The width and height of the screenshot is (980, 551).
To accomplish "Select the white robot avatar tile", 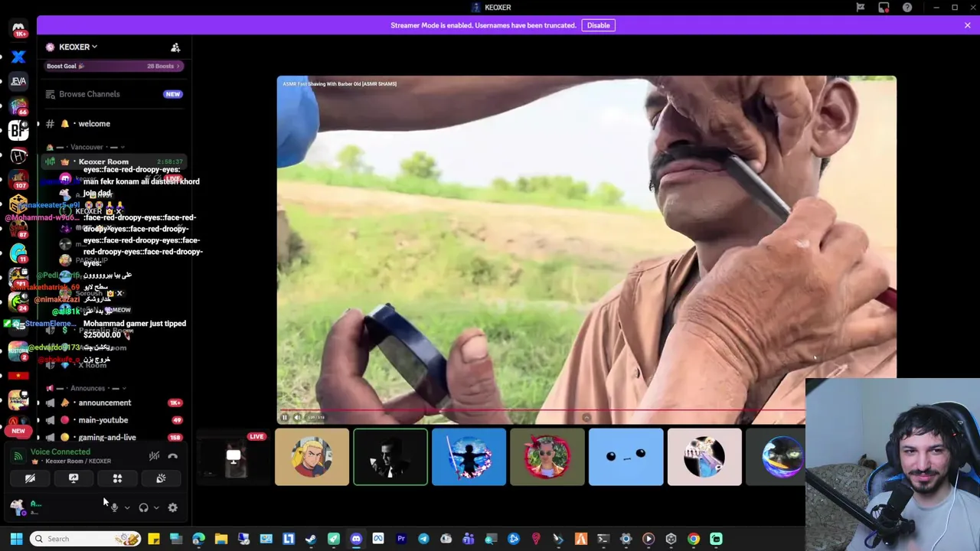I will point(704,457).
